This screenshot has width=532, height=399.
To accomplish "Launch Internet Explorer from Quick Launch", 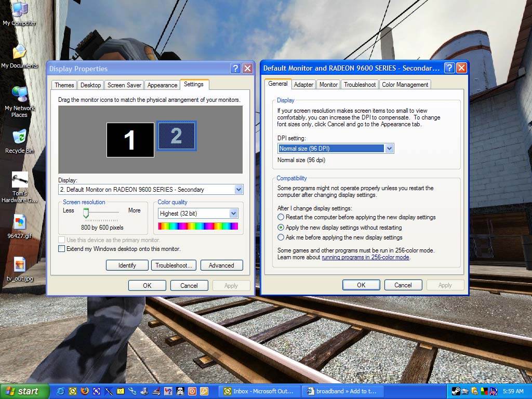I will 61,391.
